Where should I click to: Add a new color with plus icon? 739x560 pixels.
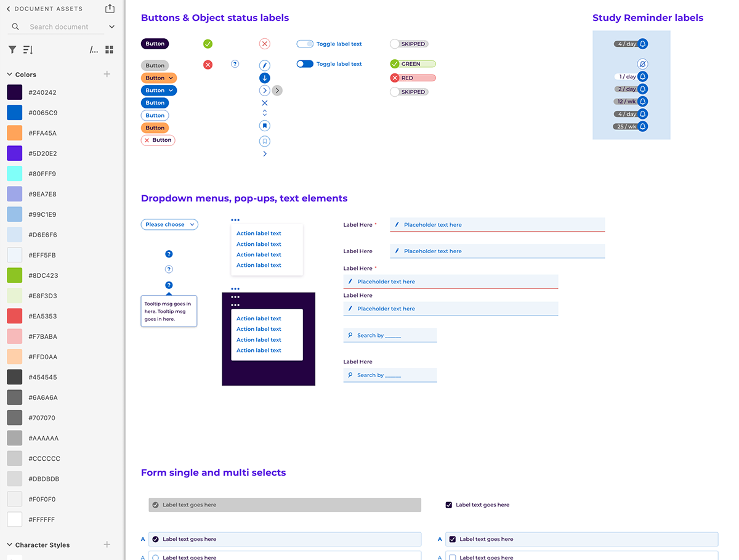107,74
